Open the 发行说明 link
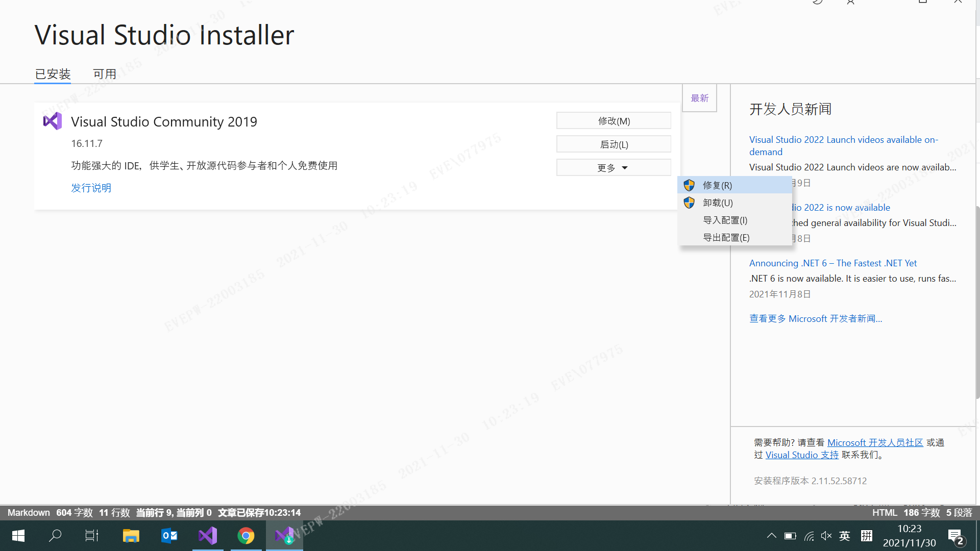 tap(91, 188)
